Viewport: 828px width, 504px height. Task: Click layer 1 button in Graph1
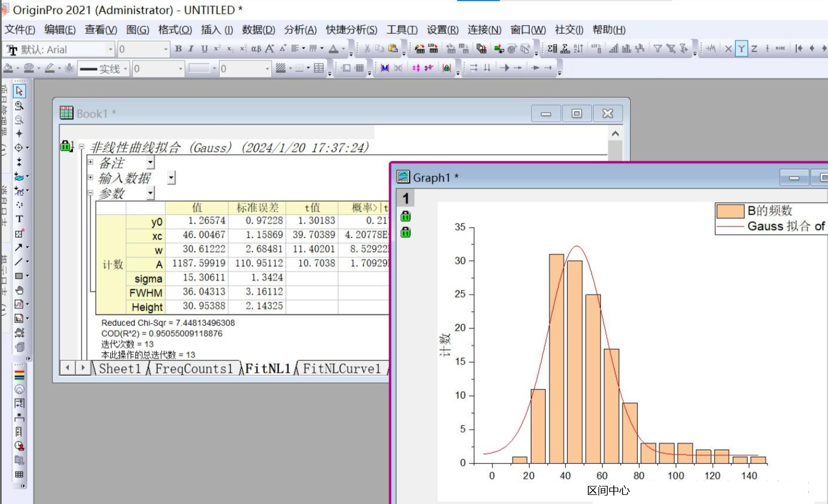(x=406, y=199)
